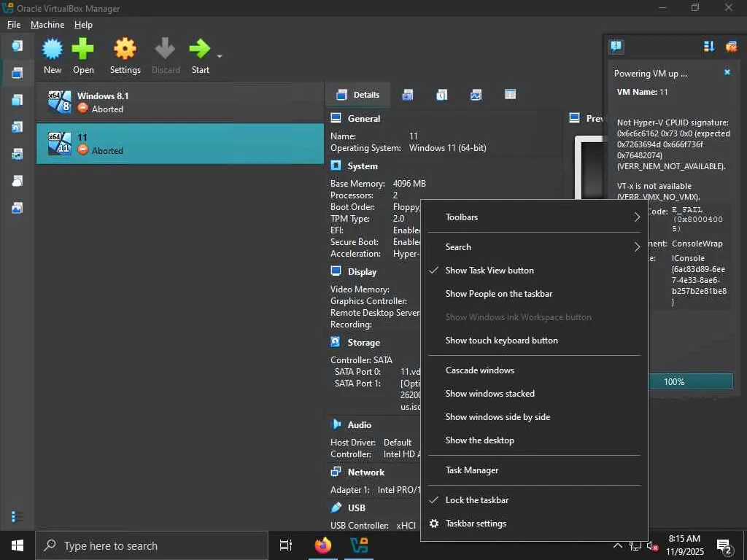
Task: Show hidden tray icons with the chevron
Action: (617, 545)
